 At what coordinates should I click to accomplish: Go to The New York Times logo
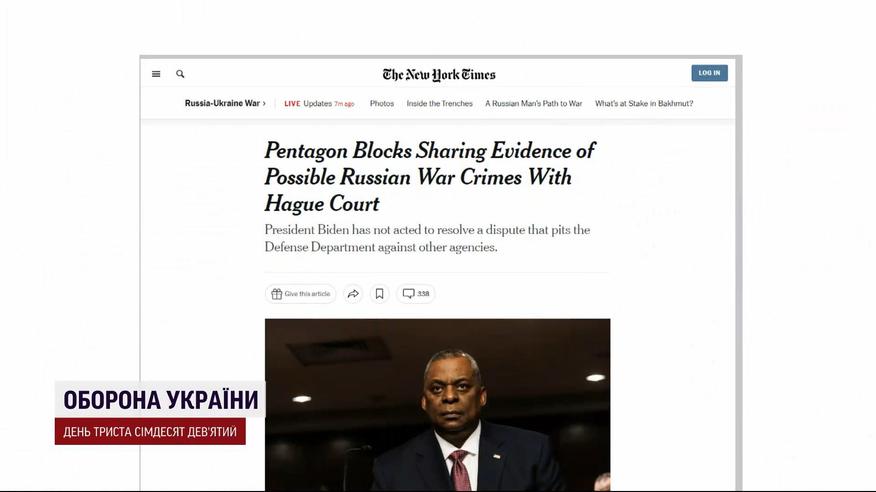coord(439,74)
